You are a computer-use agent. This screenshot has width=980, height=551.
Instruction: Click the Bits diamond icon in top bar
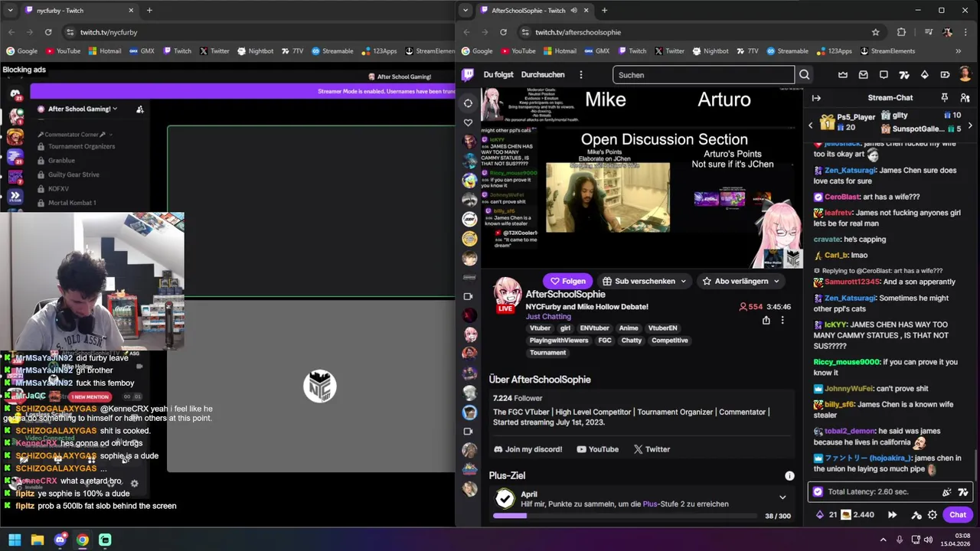(x=924, y=74)
